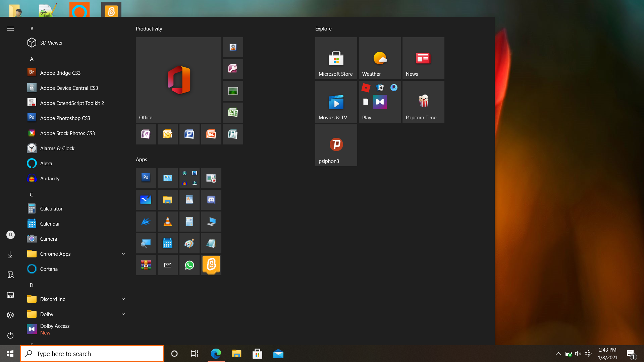Jump to letter A section header
This screenshot has height=362, width=644.
click(32, 59)
